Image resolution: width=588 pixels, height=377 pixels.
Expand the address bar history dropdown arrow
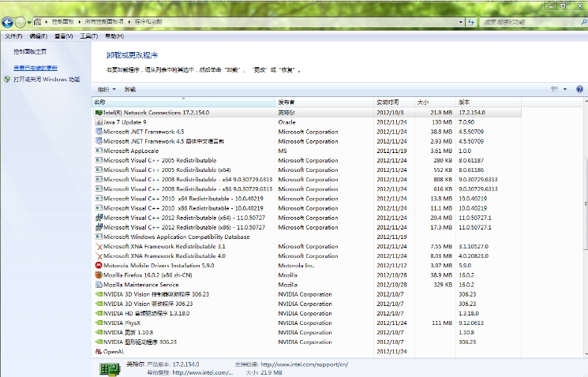click(x=461, y=22)
